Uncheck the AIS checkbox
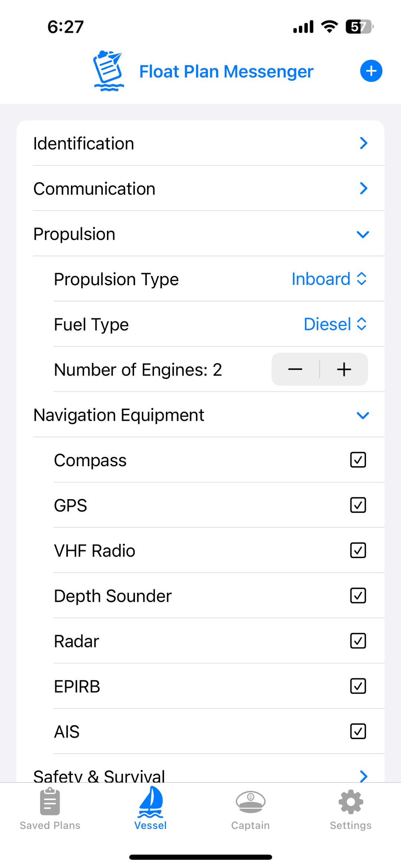The height and width of the screenshot is (868, 401). tap(358, 731)
